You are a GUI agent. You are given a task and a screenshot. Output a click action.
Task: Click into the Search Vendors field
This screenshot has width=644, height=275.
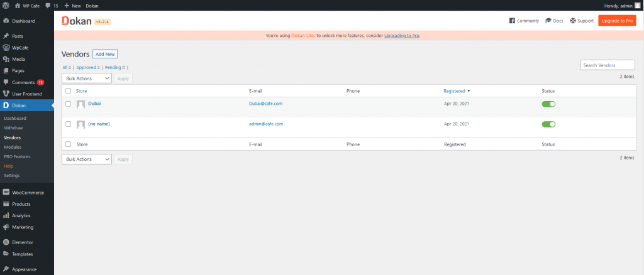tap(608, 65)
